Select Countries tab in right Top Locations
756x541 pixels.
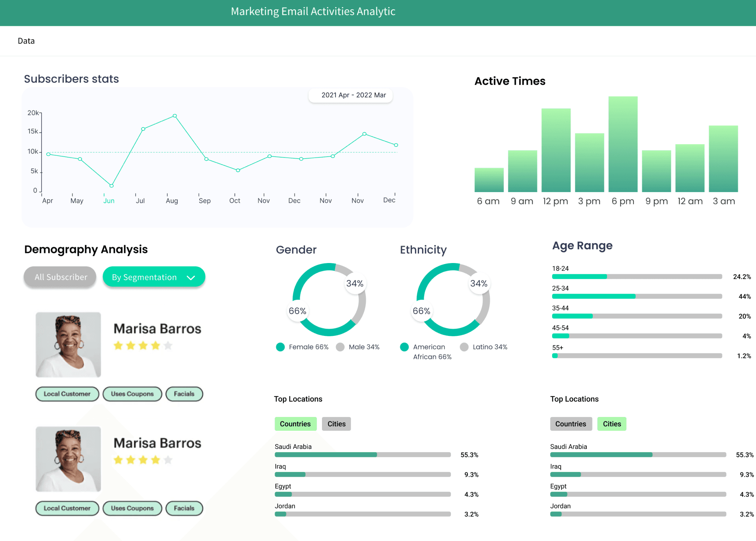(570, 424)
